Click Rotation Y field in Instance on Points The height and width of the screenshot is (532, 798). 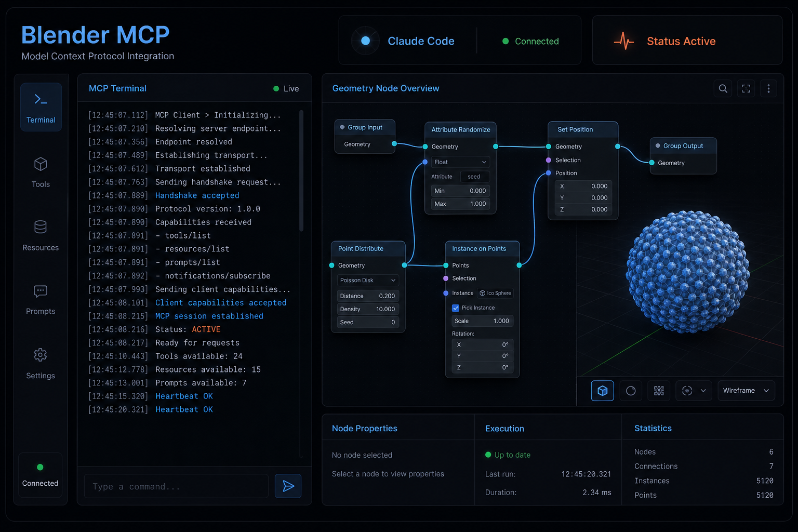[483, 356]
